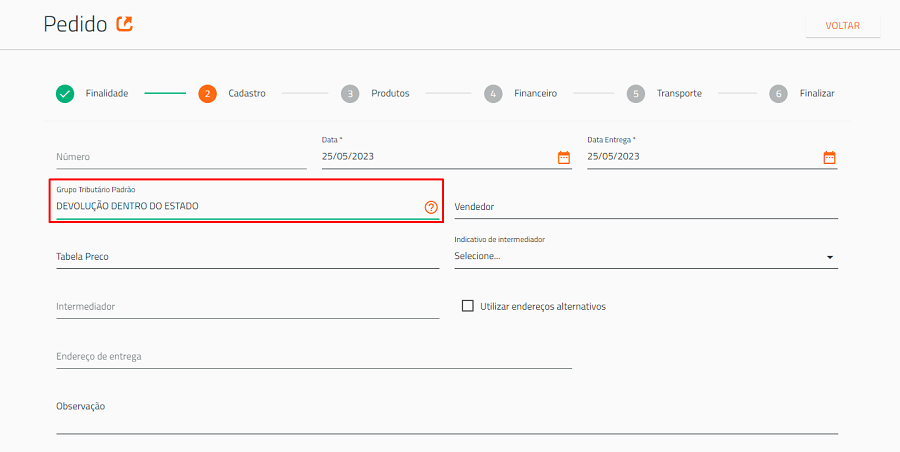The height and width of the screenshot is (452, 900).
Task: Click the VOLTAR button
Action: coord(843,26)
